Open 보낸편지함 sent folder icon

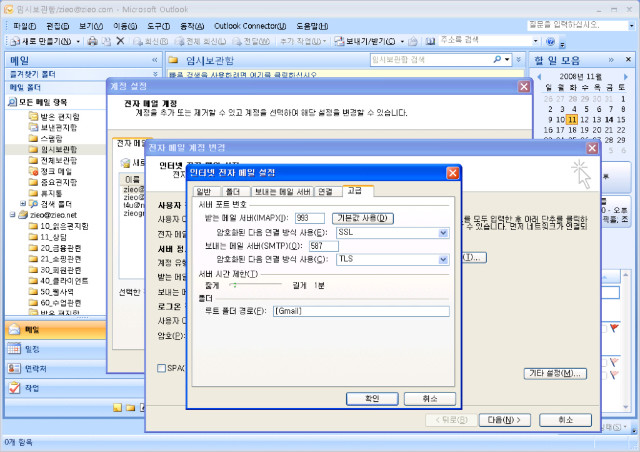33,127
